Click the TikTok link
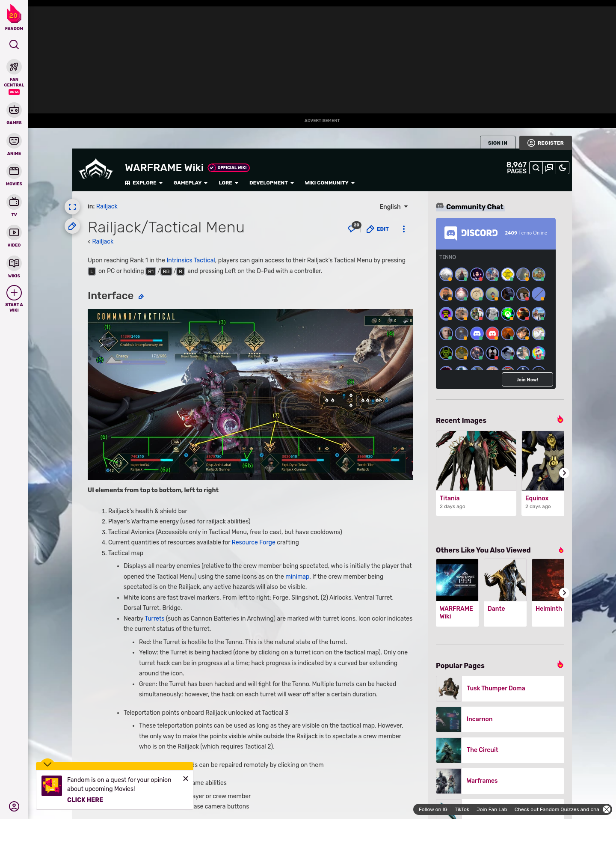Viewport: 616px width, 856px height. pyautogui.click(x=462, y=809)
